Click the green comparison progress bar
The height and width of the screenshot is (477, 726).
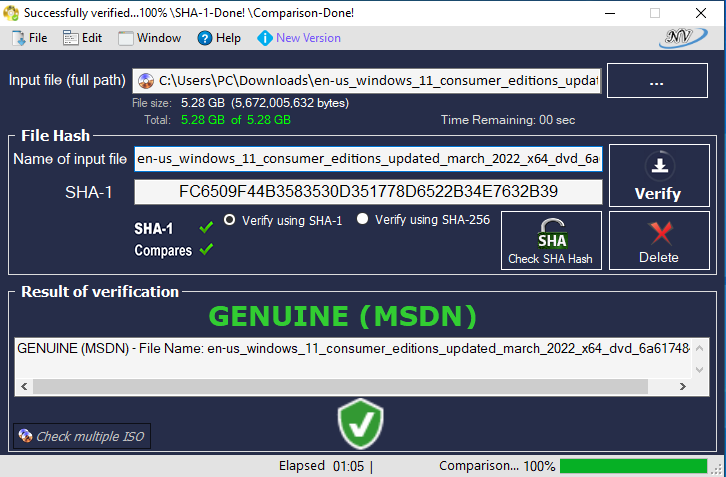[633, 466]
